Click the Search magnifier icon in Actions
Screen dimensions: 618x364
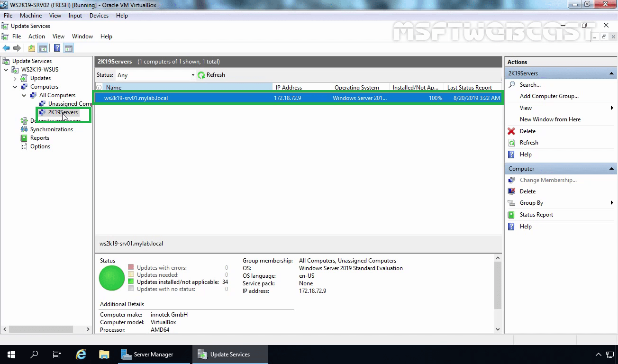[x=511, y=85]
